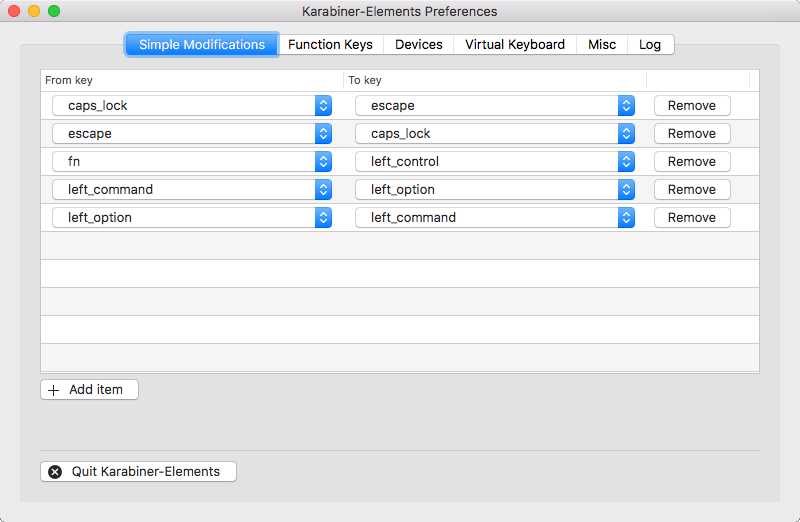
Task: Open the To key dropdown showing caps_lock
Action: [x=495, y=134]
